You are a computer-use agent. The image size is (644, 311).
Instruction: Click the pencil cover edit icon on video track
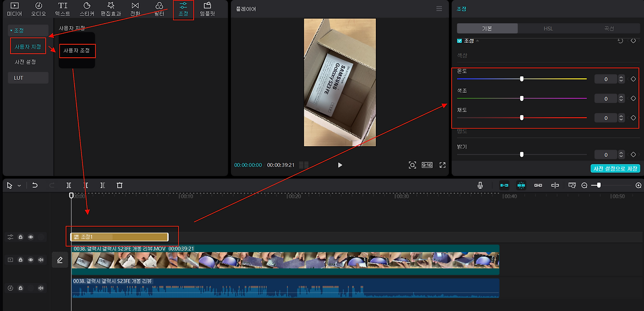60,260
